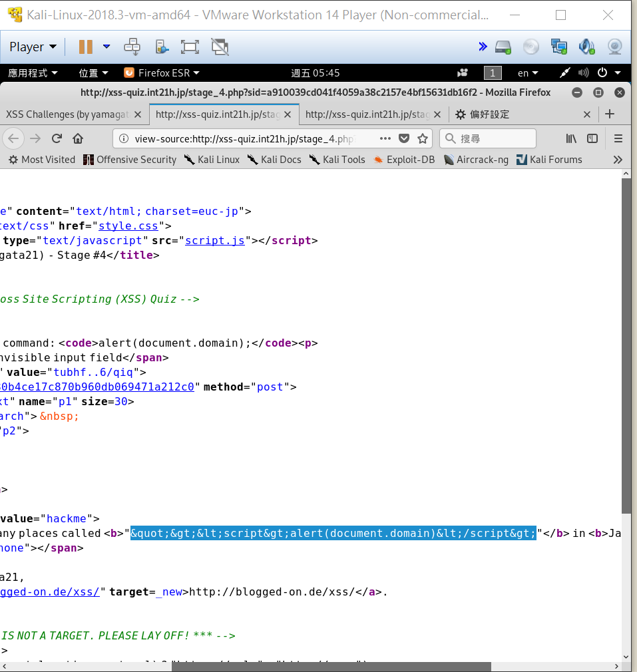
Task: Switch to XSS Challenges (by yamagata) tab
Action: [x=67, y=114]
